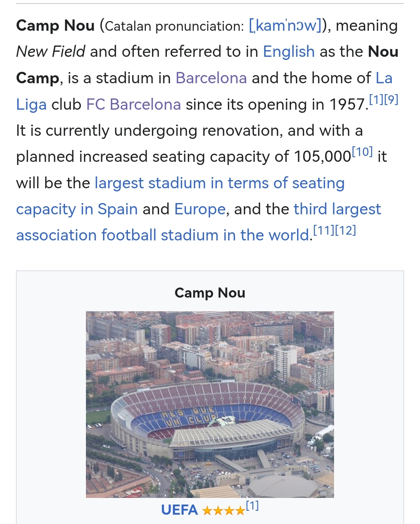The image size is (420, 524).
Task: Follow the Europe link
Action: coord(200,209)
